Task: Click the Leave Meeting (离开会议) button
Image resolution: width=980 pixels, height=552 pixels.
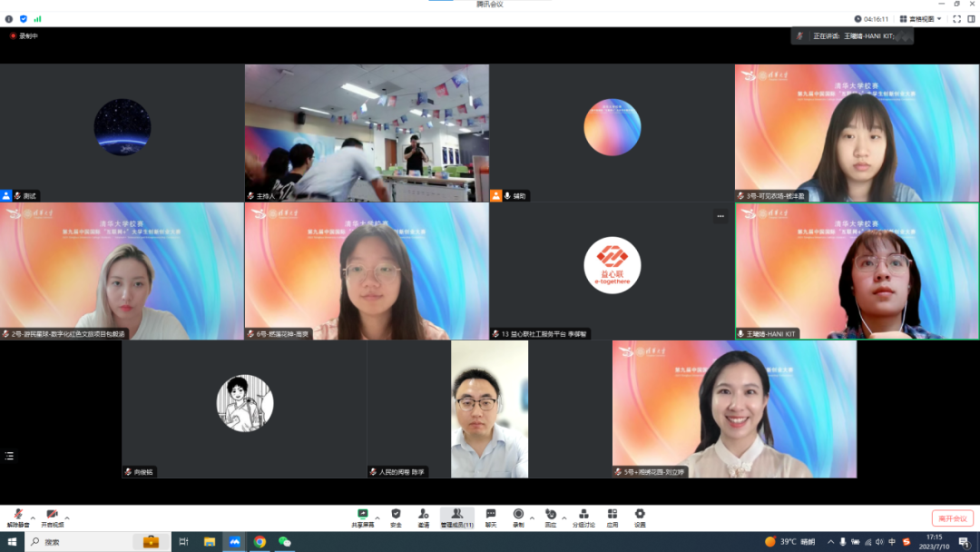Action: (x=952, y=517)
